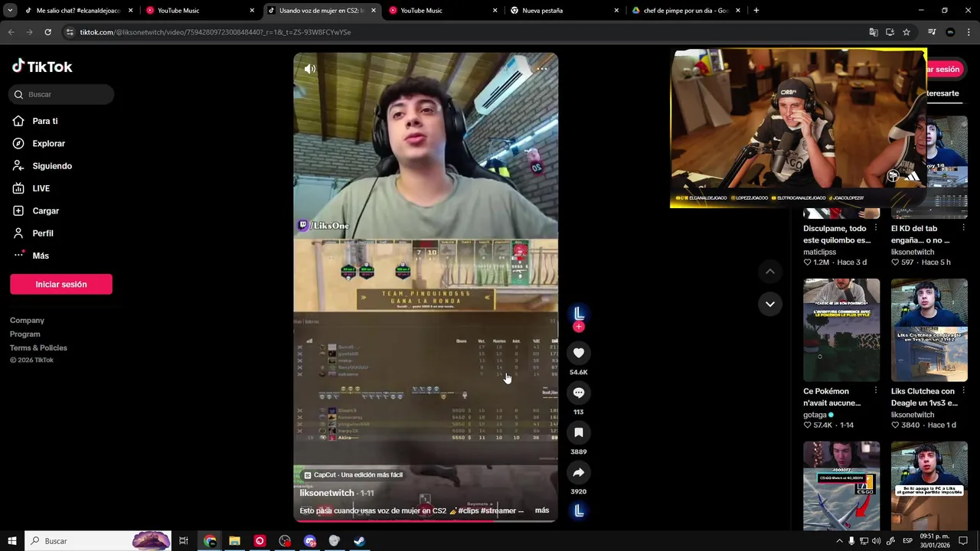Mute the TikTok video with the speaker icon
Viewport: 980px width, 551px height.
(x=309, y=69)
